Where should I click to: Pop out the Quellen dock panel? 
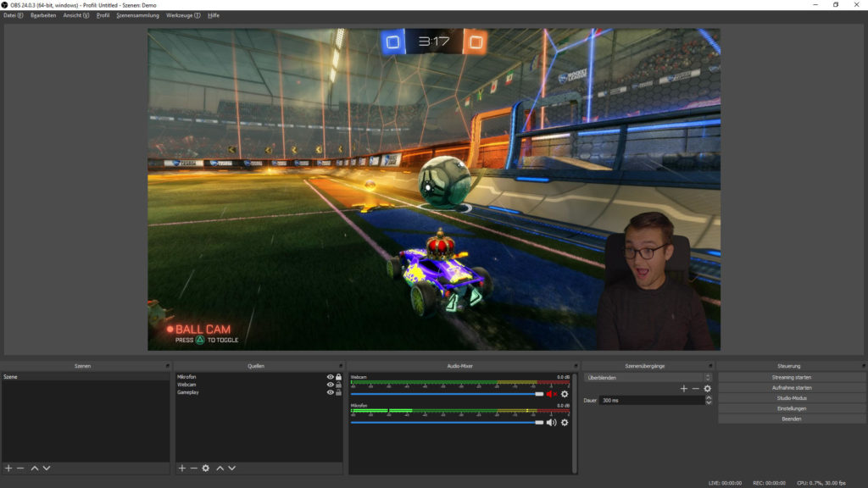click(341, 366)
